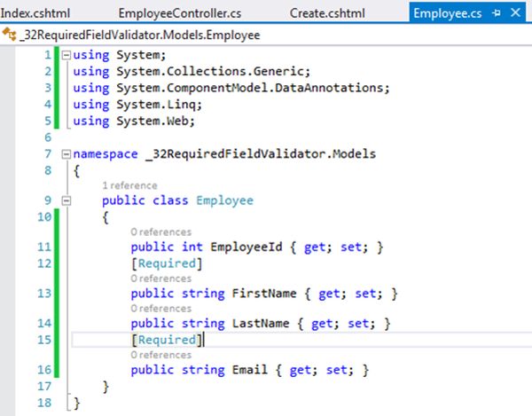Click line number 18 in the margin
The image size is (532, 416).
pos(44,403)
